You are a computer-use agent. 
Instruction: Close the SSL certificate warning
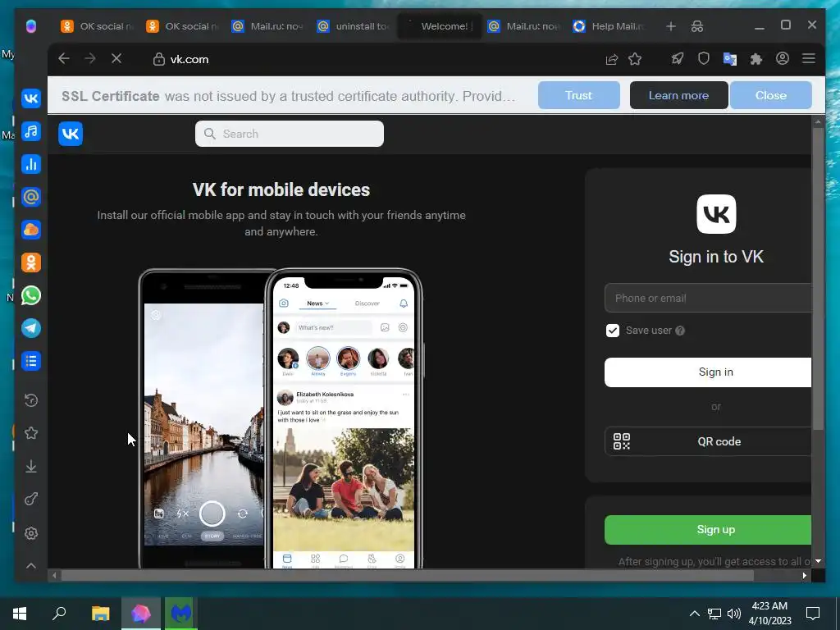771,95
